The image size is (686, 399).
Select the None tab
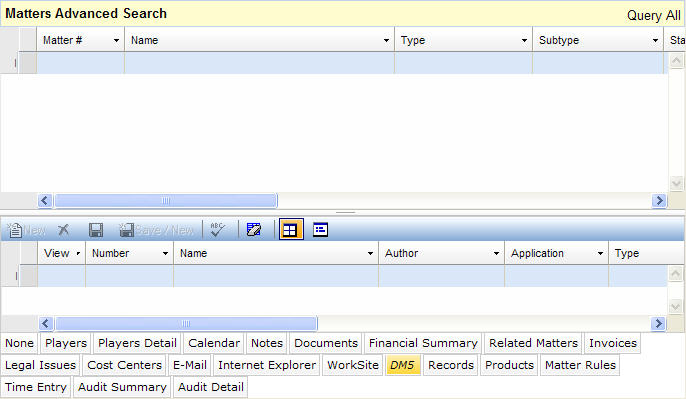20,343
